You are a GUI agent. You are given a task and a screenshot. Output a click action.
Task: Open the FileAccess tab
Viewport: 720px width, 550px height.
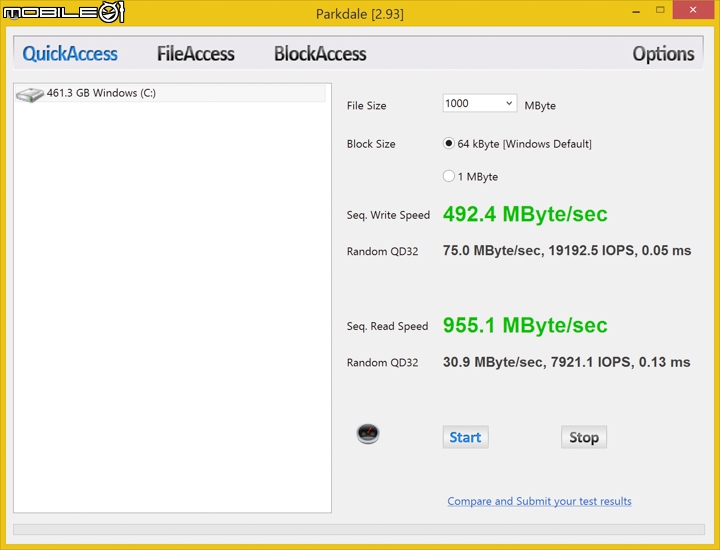196,54
